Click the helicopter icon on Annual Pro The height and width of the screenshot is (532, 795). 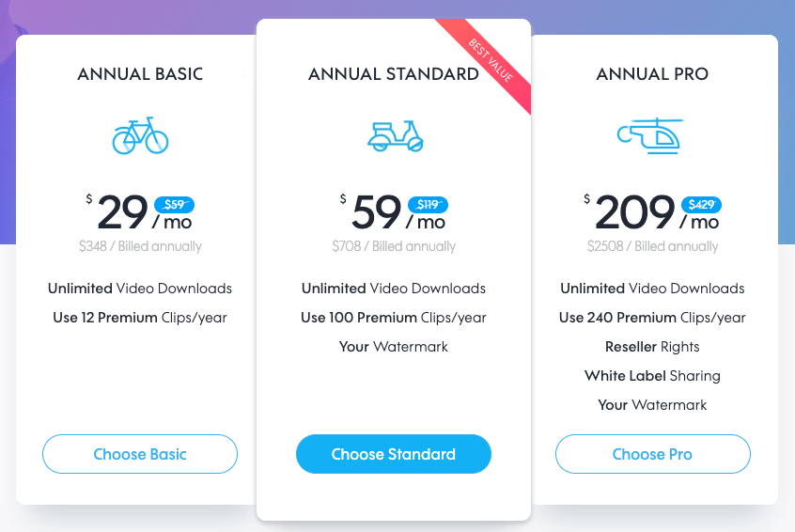(x=650, y=136)
